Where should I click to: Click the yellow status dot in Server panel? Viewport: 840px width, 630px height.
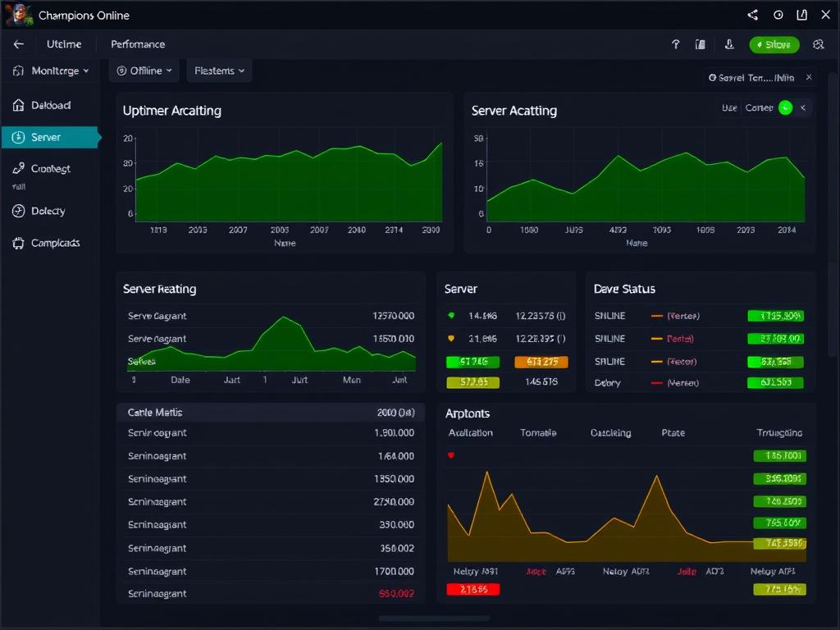tap(451, 338)
